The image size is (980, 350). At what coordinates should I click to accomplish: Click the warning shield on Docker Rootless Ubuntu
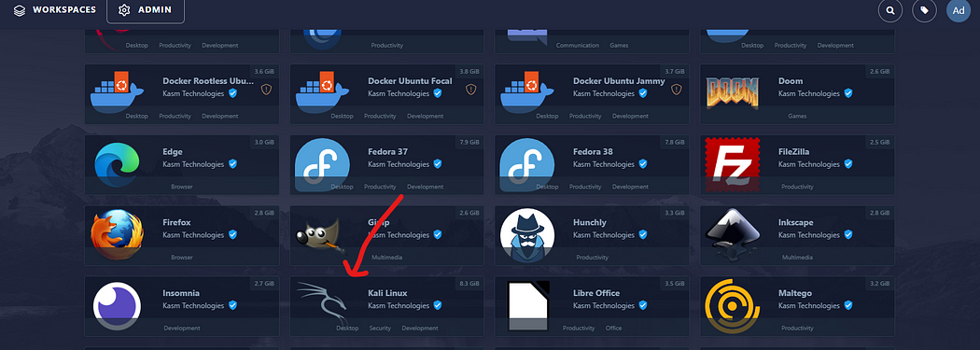point(266,90)
